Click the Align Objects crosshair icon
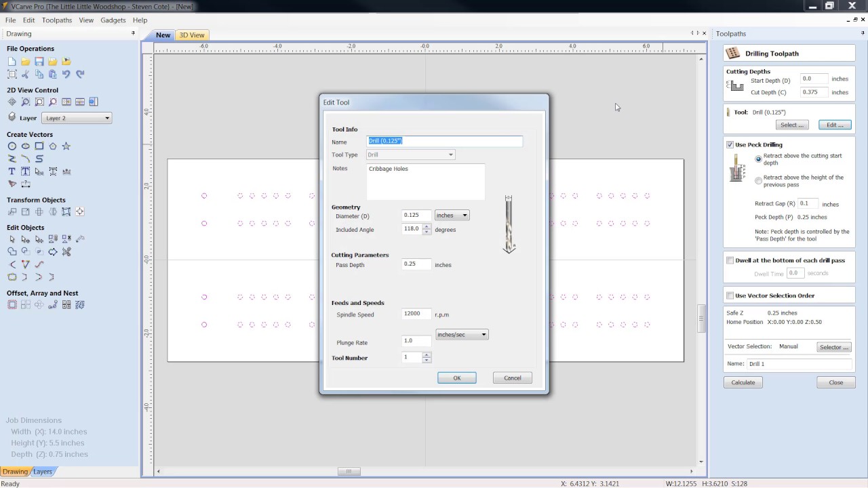Screen dimensions: 868x488 79,211
